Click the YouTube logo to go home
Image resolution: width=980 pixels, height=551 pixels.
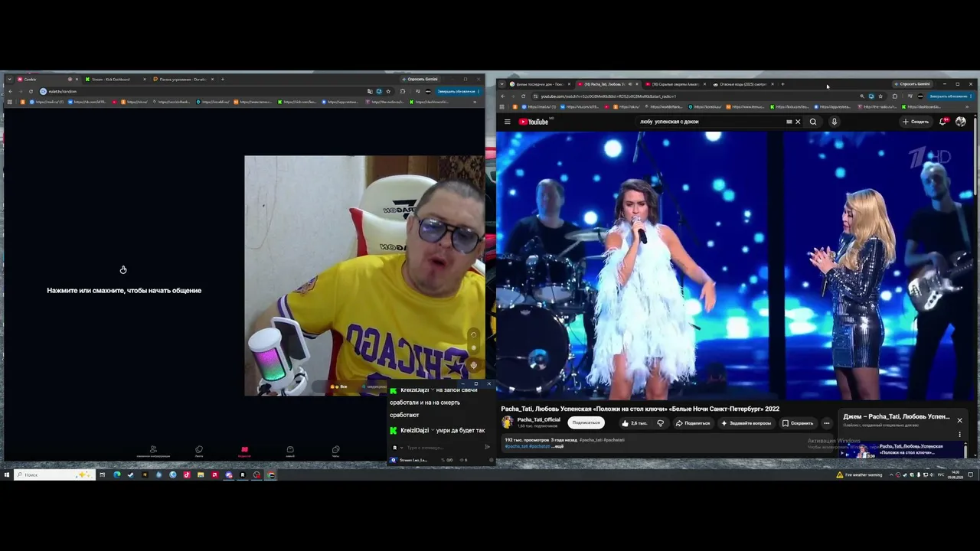click(534, 122)
